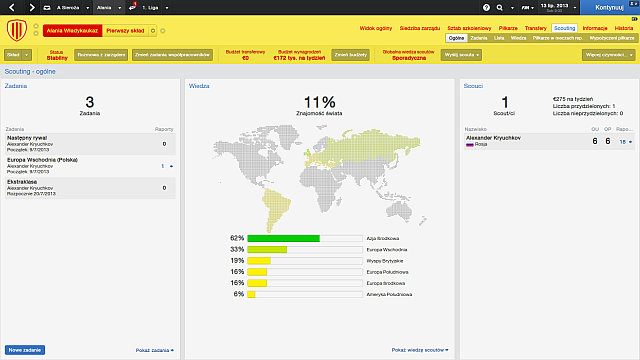Select the Następny rywal task row

click(x=90, y=144)
